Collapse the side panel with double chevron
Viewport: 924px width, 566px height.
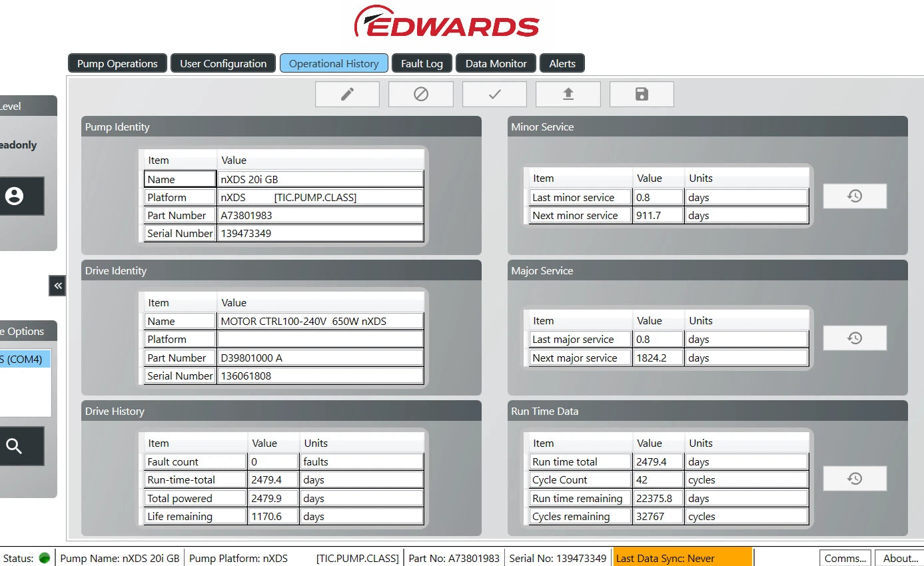coord(58,286)
